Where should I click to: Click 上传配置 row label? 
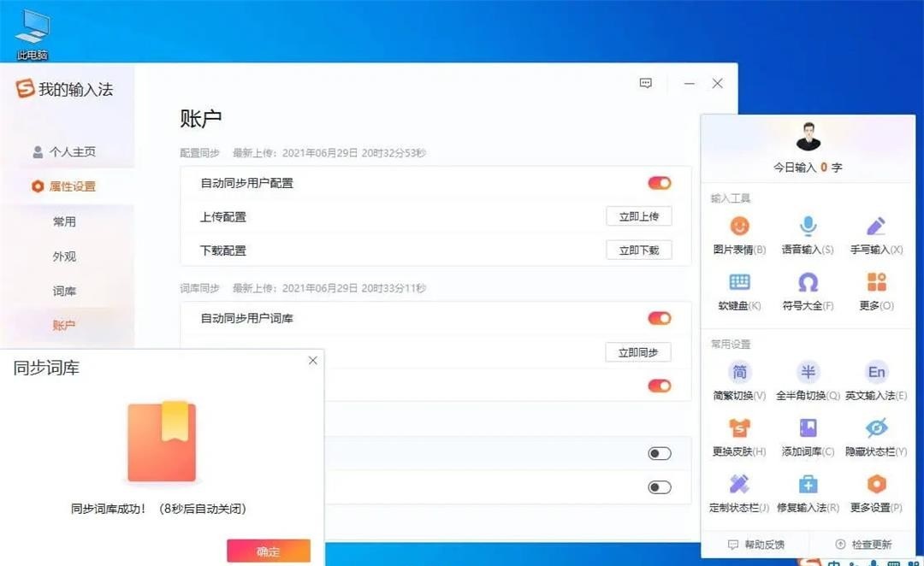[x=223, y=217]
